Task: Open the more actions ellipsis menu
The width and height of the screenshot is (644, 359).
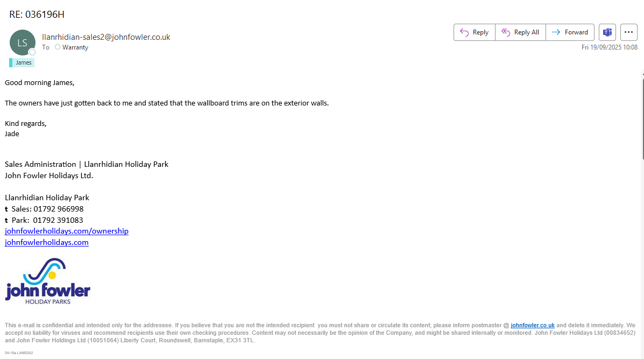Action: (x=628, y=32)
